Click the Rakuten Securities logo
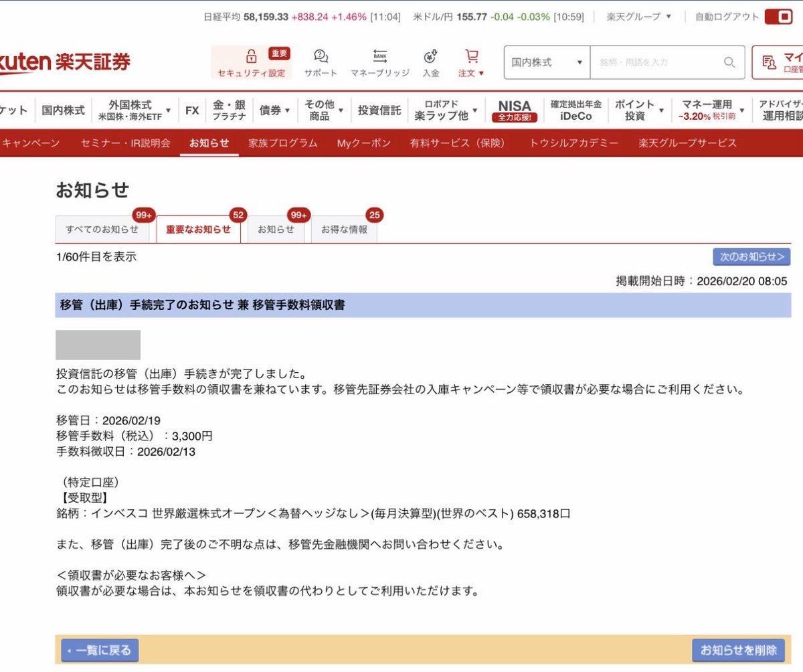Viewport: 803px width, 672px height. click(x=65, y=62)
